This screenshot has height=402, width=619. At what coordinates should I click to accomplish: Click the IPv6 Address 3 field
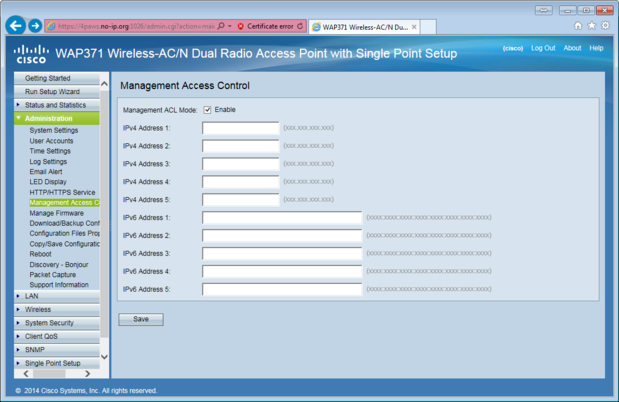click(282, 254)
